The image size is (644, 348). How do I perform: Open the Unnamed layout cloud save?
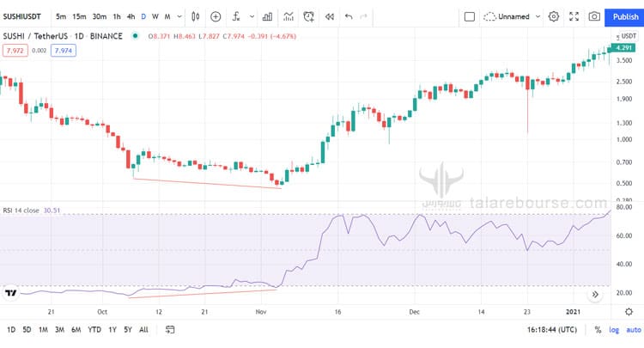(507, 17)
